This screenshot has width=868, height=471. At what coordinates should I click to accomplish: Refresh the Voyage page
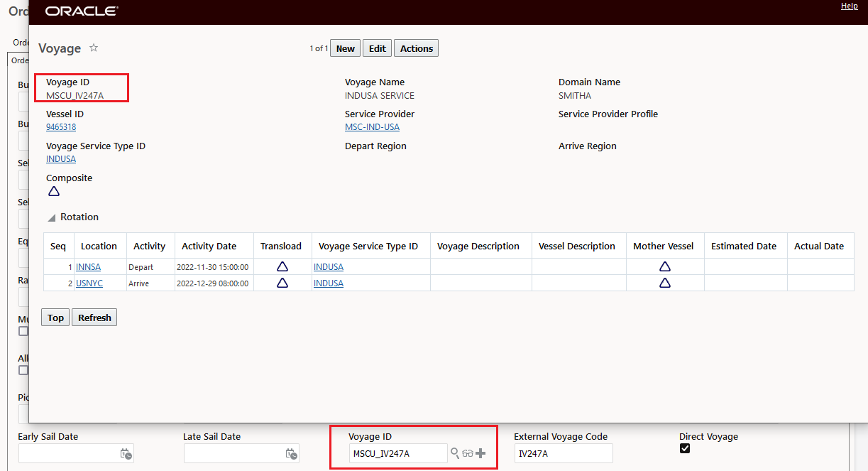tap(95, 318)
